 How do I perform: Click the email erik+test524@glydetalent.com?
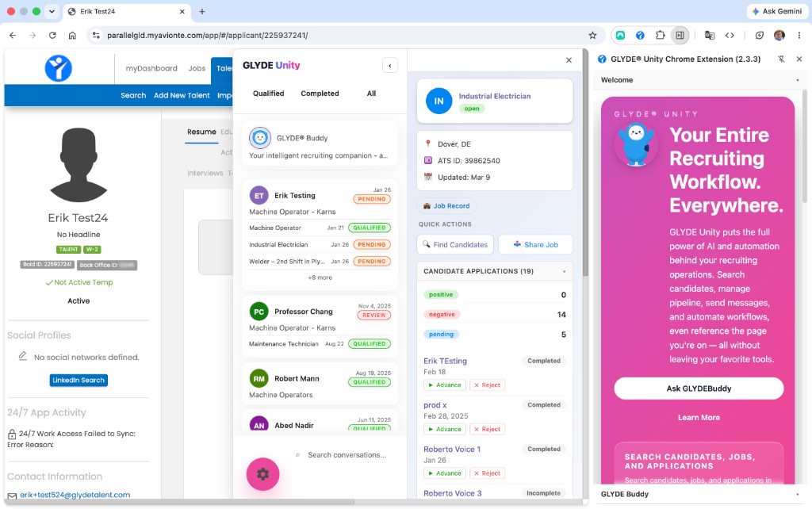[75, 495]
